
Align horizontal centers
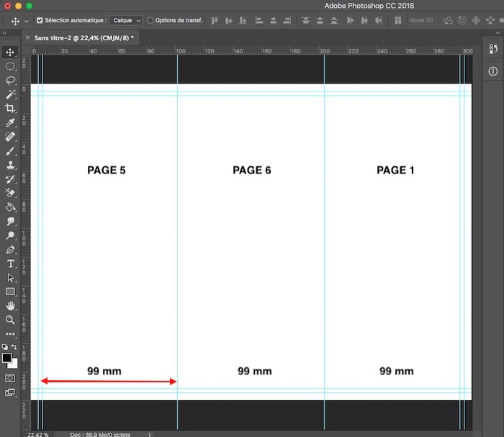273,21
